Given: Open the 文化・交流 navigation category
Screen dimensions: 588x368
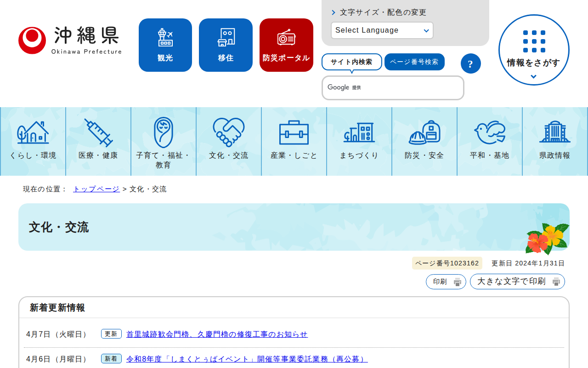Looking at the screenshot, I should [x=229, y=141].
